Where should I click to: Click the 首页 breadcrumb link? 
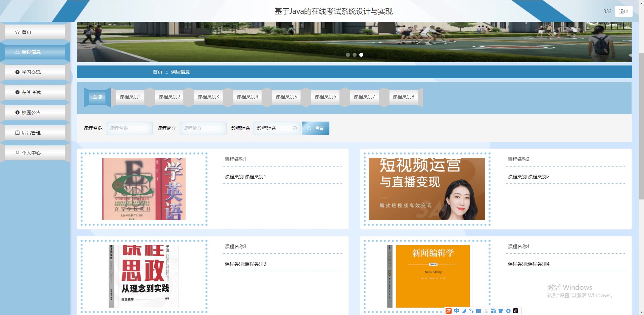coord(157,72)
